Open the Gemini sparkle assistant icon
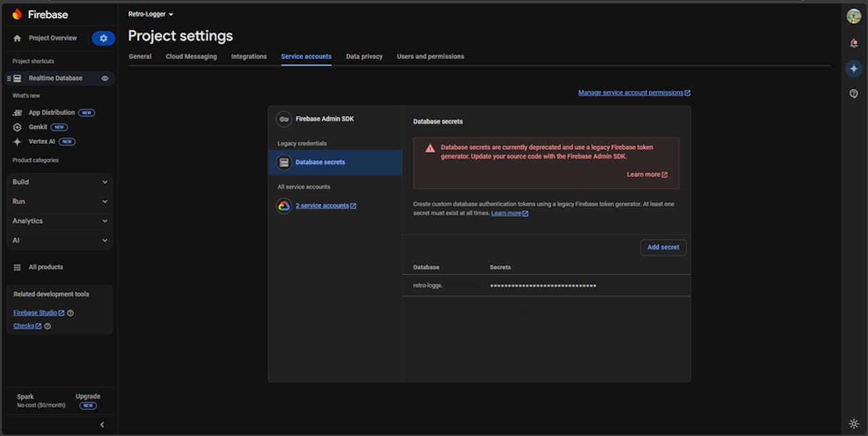 coord(854,68)
